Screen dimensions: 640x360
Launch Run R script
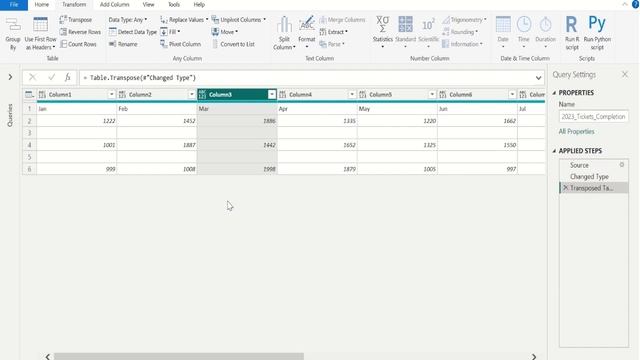coord(572,34)
